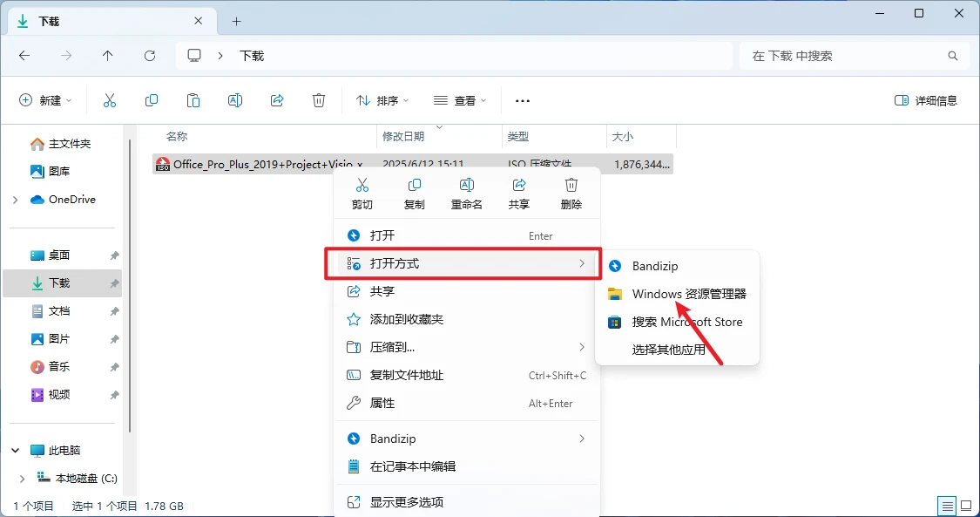
Task: Switch to large thumbnails view icon
Action: tap(968, 506)
